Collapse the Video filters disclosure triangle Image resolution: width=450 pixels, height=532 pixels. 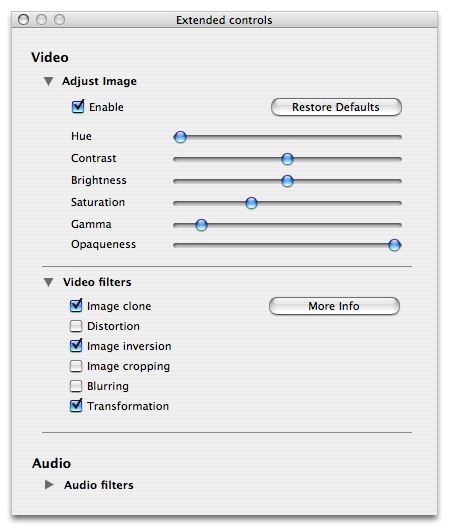pos(49,282)
